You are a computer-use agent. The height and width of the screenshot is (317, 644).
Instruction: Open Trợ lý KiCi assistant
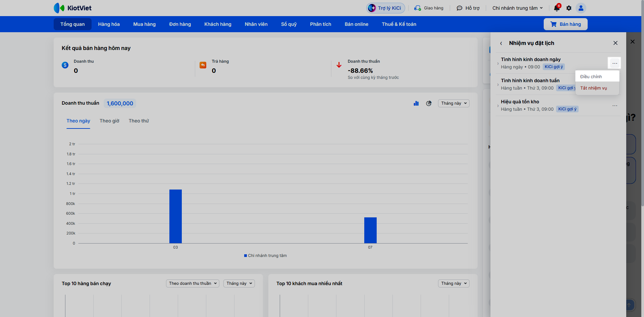click(386, 8)
